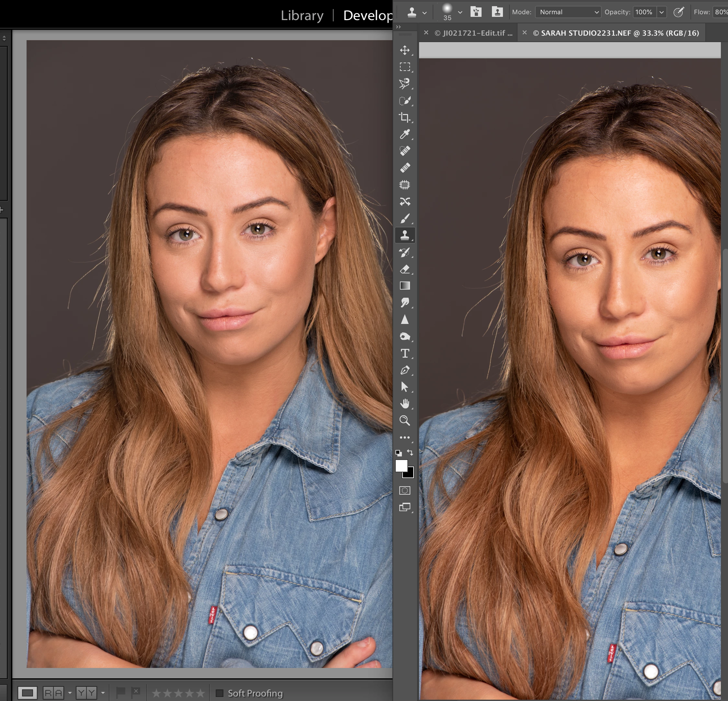Image resolution: width=728 pixels, height=701 pixels.
Task: Select the Horizontal Type tool
Action: [x=404, y=353]
